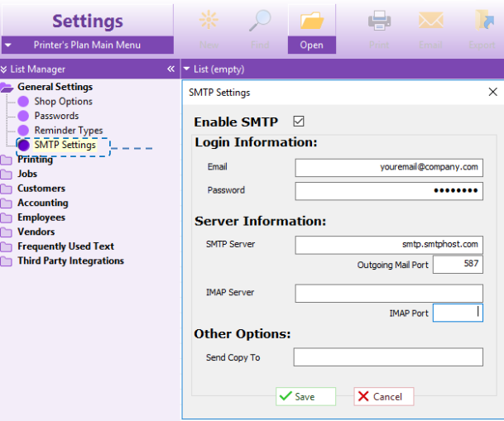Click the Password input field
This screenshot has width=504, height=421.
(389, 191)
